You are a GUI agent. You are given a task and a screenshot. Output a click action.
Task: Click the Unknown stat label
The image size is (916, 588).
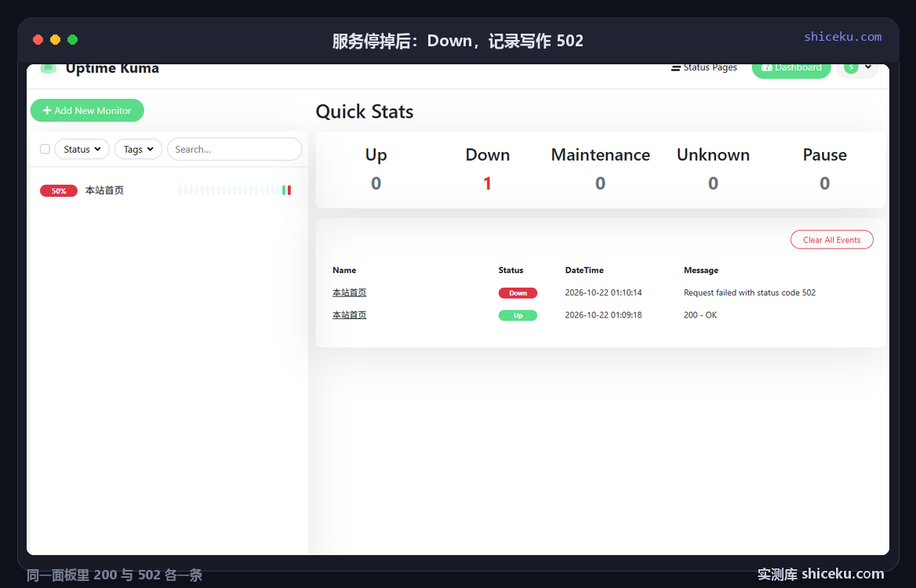pyautogui.click(x=714, y=154)
